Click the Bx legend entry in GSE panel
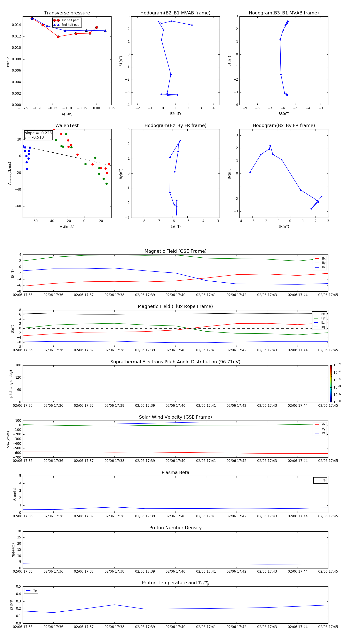The width and height of the screenshot is (351, 644). (x=320, y=259)
